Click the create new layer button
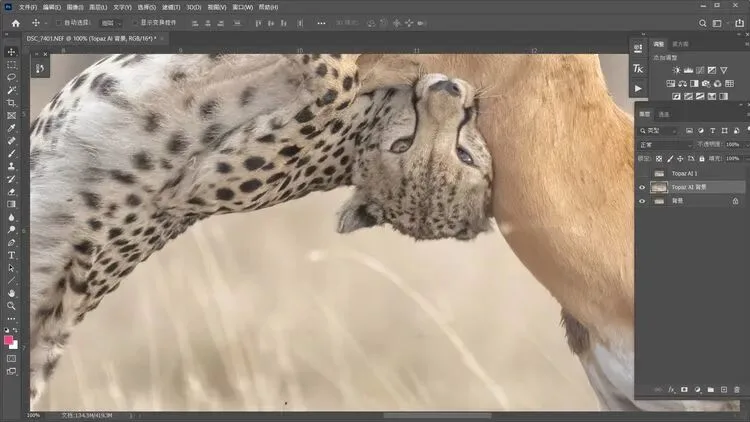The height and width of the screenshot is (422, 750). [x=724, y=390]
